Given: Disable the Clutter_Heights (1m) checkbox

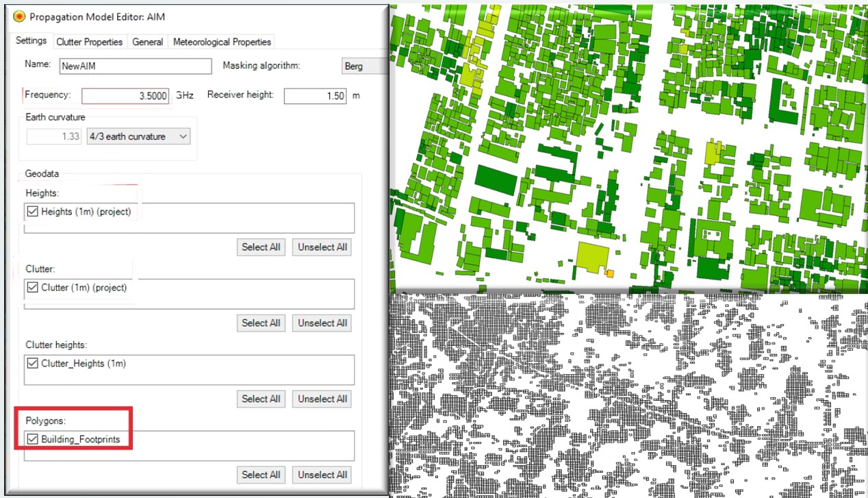Looking at the screenshot, I should click(32, 364).
